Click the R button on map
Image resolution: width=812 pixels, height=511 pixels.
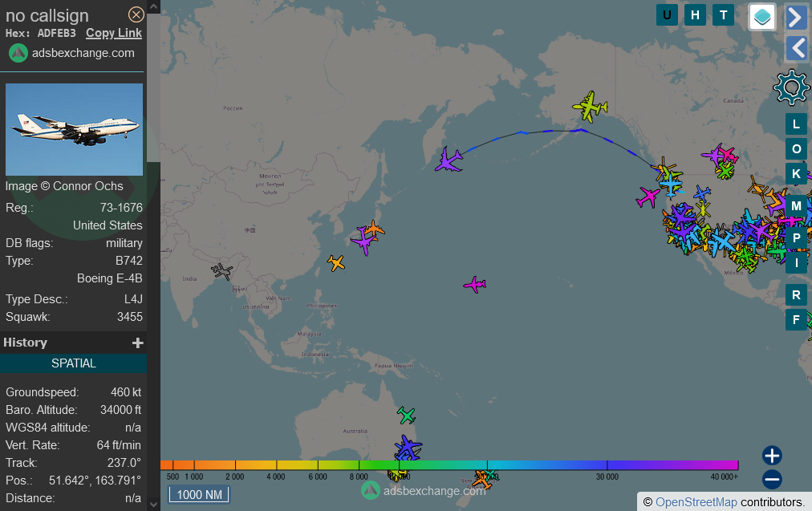point(797,295)
